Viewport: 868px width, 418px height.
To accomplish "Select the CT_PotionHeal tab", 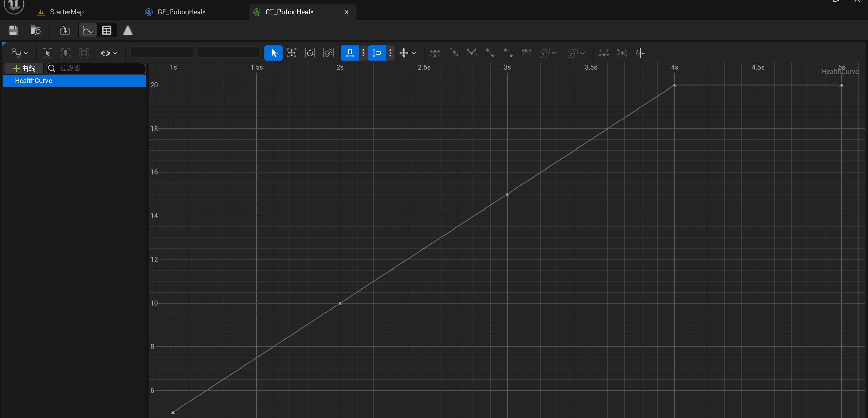I will [289, 12].
